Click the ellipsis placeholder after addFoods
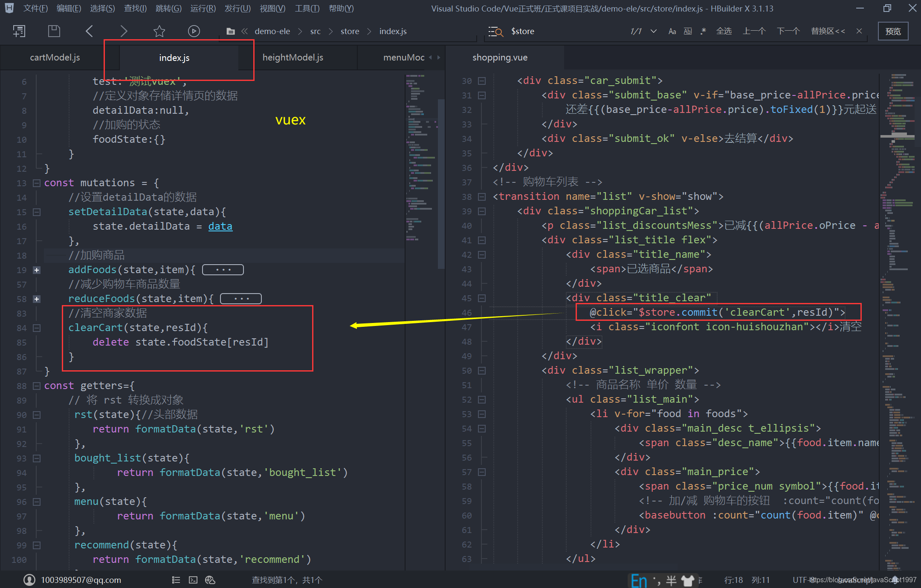 click(223, 270)
